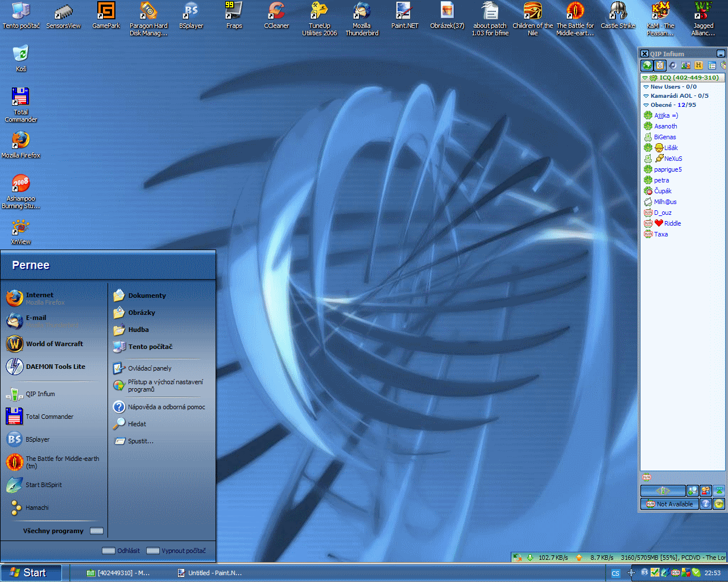728x582 pixels.
Task: Click the add/find contact icon in QIP
Action: (x=692, y=490)
